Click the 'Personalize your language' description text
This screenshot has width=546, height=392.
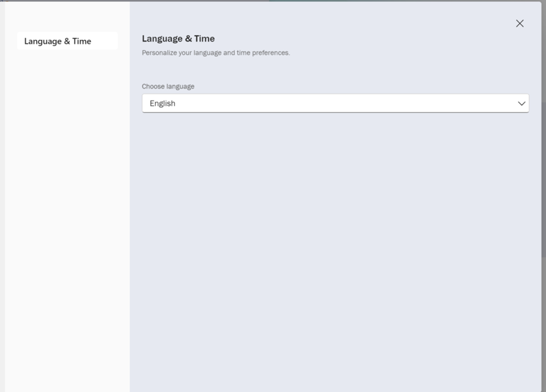tap(215, 53)
